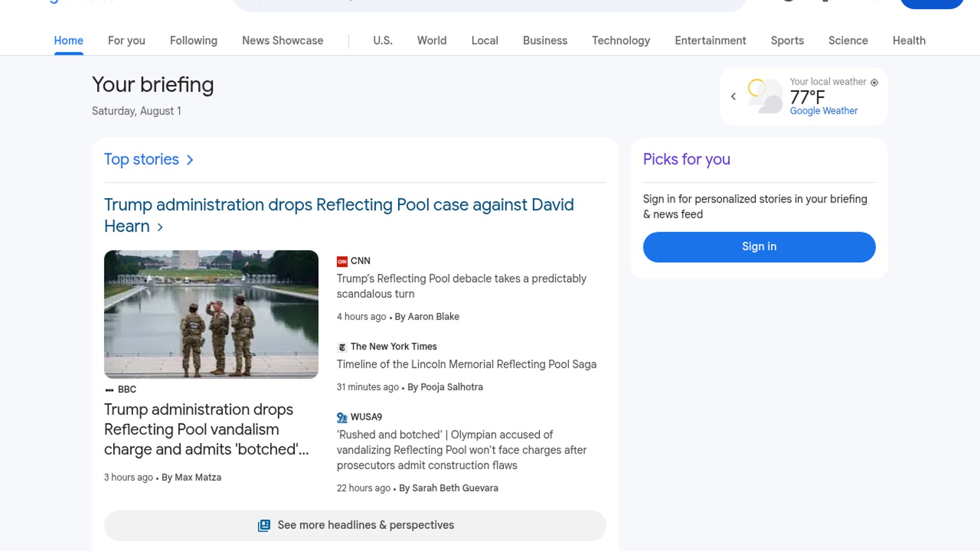The width and height of the screenshot is (980, 551).
Task: Click 'By Sarah Beth Guevara' byline
Action: 449,488
